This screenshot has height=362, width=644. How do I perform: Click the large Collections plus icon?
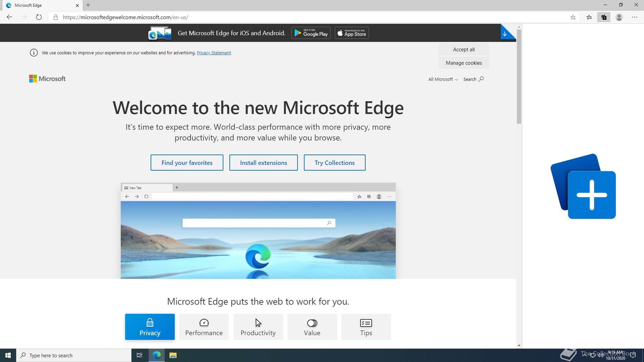point(583,186)
